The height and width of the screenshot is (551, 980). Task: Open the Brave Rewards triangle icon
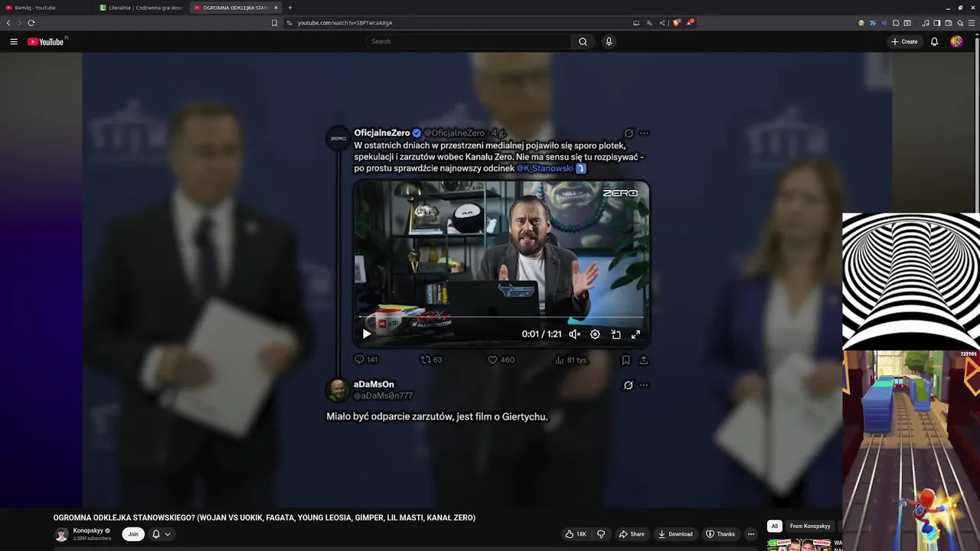(x=690, y=23)
